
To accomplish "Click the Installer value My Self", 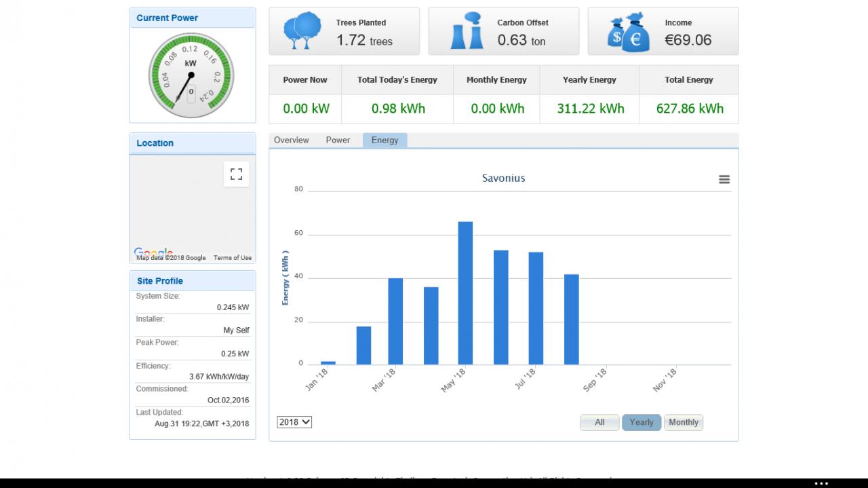I will pos(236,331).
